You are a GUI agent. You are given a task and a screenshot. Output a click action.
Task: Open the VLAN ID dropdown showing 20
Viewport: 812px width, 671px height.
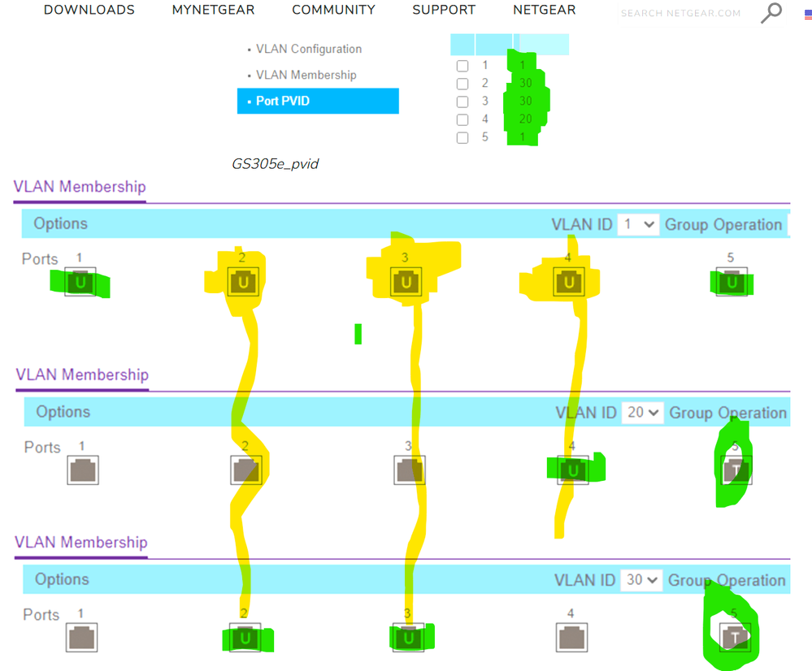642,413
